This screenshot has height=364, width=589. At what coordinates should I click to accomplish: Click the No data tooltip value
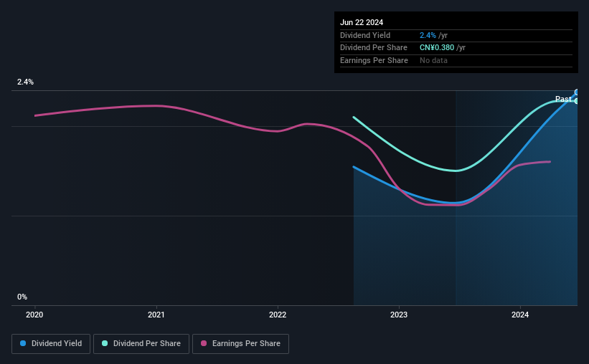point(433,60)
